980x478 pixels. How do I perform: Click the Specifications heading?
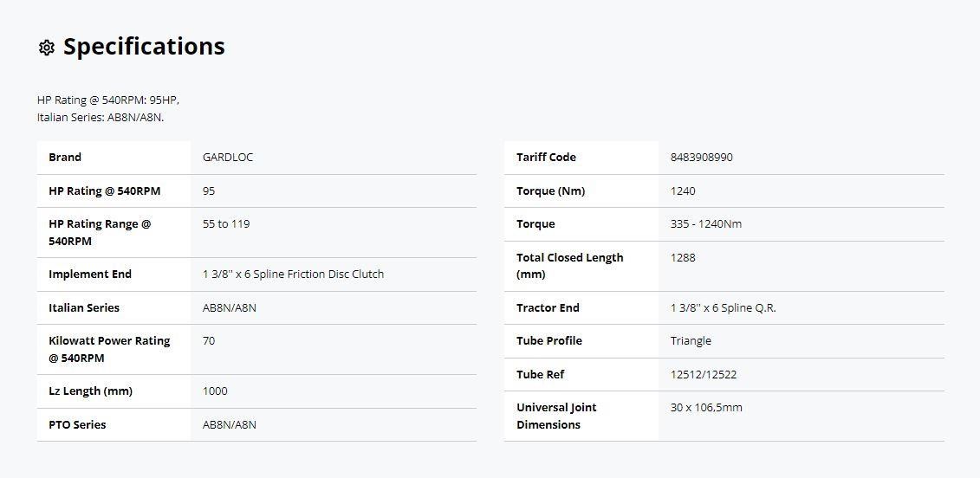(x=144, y=46)
